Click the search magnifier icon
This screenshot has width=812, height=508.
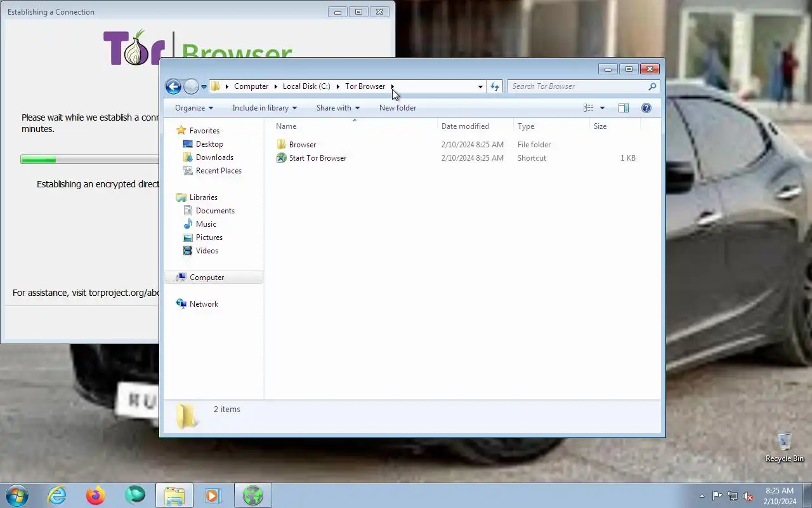[652, 86]
